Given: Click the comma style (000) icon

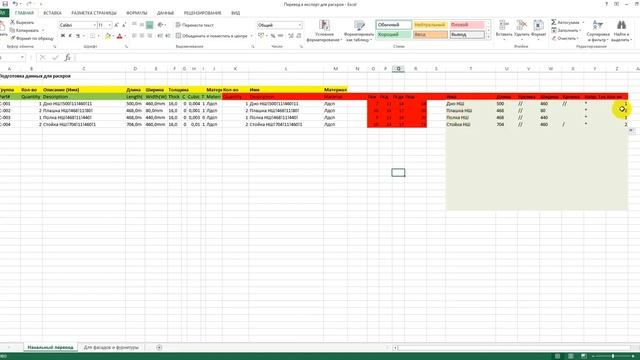Looking at the screenshot, I should (x=280, y=36).
